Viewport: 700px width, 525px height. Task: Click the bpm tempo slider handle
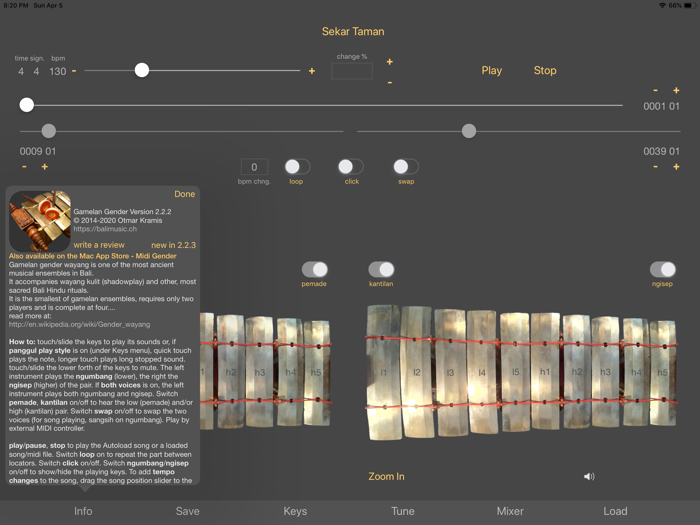[142, 70]
